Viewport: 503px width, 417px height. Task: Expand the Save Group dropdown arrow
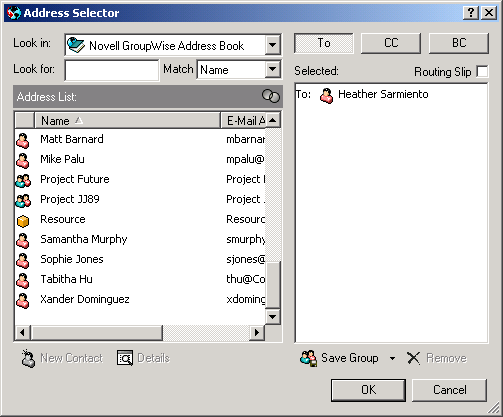pos(392,359)
